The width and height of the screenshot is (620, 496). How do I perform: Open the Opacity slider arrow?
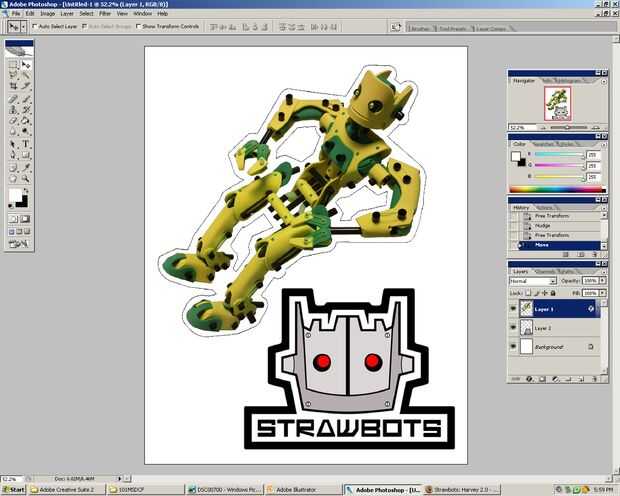(603, 280)
